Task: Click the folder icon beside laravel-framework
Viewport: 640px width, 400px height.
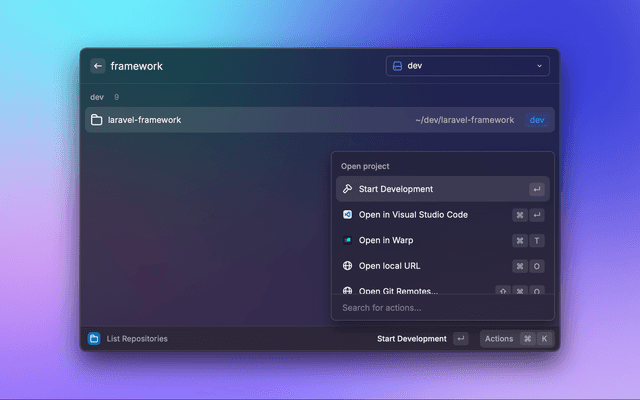Action: click(x=96, y=120)
